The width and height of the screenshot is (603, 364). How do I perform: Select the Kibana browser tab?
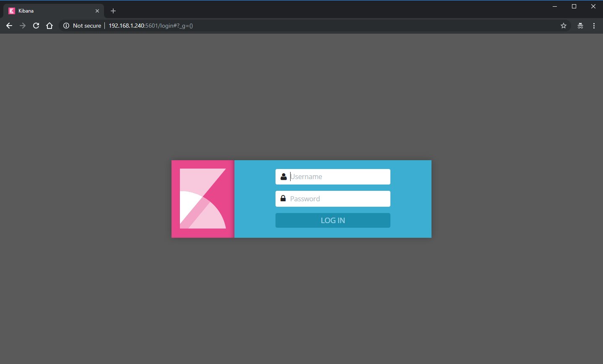click(54, 11)
